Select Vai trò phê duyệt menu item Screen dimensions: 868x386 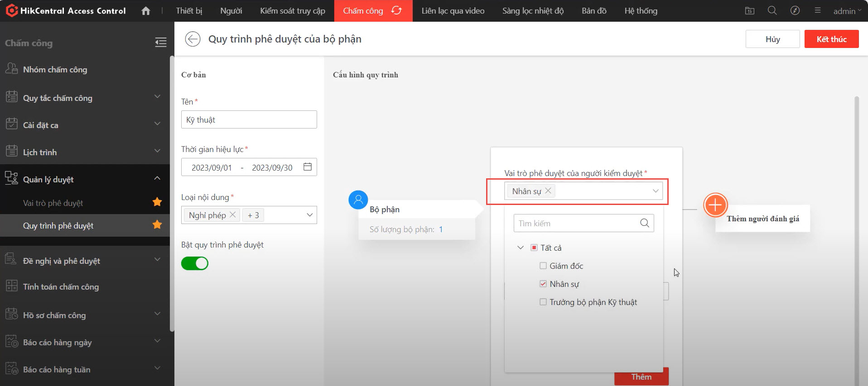point(53,203)
